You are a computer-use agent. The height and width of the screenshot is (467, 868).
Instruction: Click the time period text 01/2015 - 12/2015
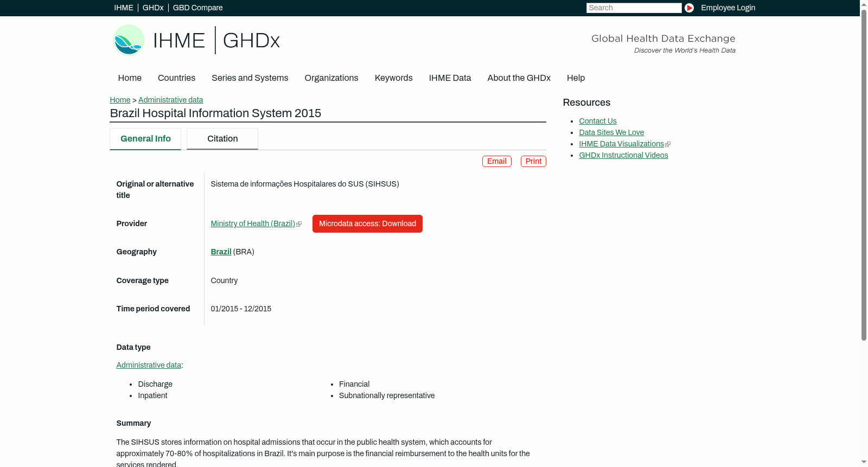click(x=241, y=309)
